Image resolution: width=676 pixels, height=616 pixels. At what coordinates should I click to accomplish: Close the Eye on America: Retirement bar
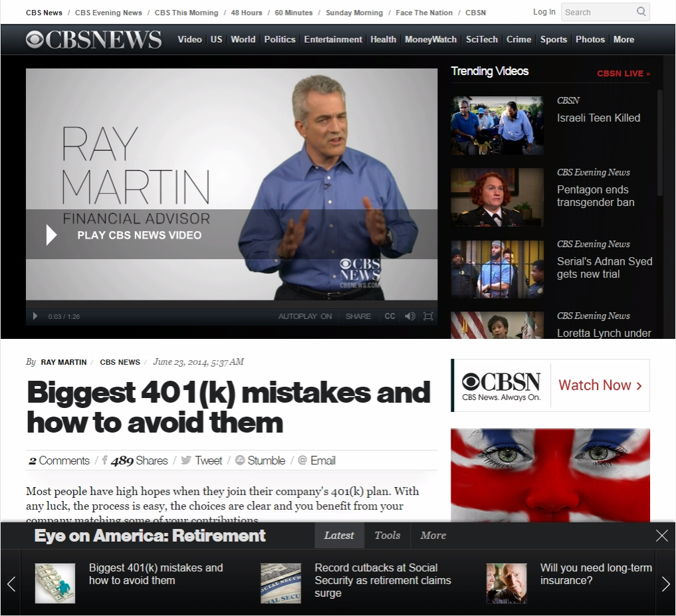coord(662,536)
